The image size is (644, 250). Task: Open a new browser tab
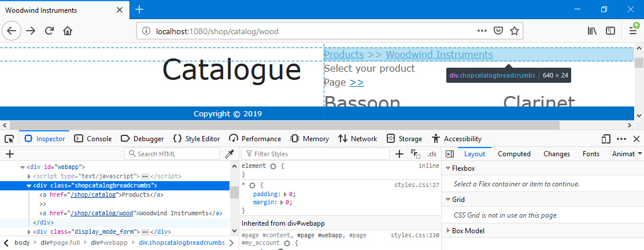tap(140, 9)
